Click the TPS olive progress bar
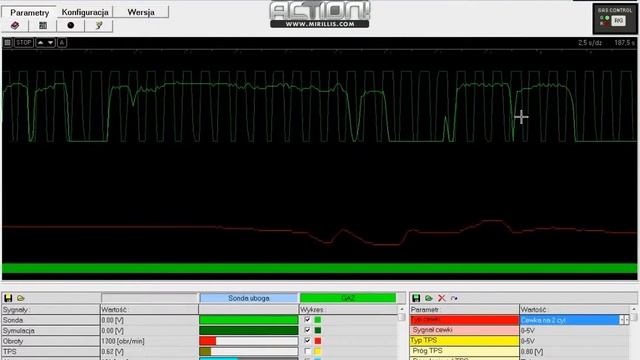Image resolution: width=640 pixels, height=360 pixels. pos(249,352)
